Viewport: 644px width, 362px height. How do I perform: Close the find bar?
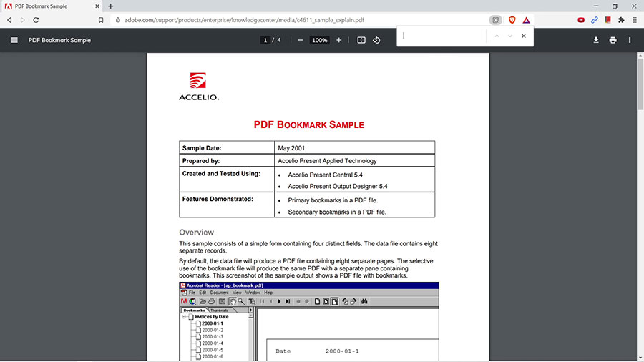click(524, 36)
